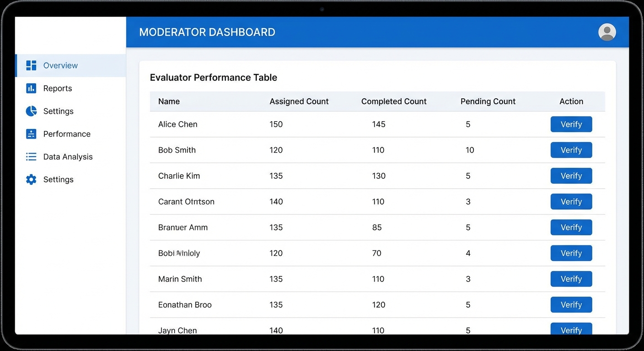Select the Overview dashboard grid icon
This screenshot has width=644, height=351.
click(31, 65)
